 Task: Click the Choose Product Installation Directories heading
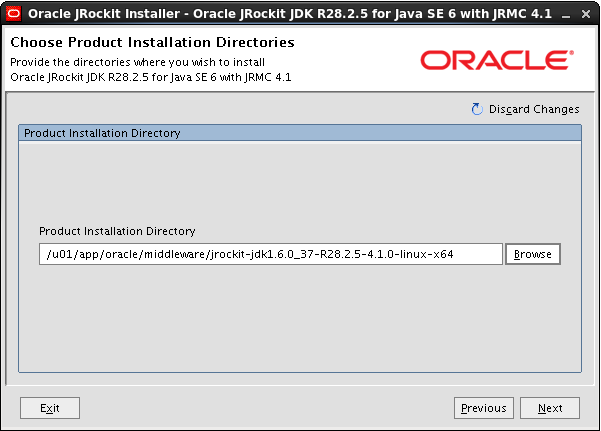tap(152, 43)
